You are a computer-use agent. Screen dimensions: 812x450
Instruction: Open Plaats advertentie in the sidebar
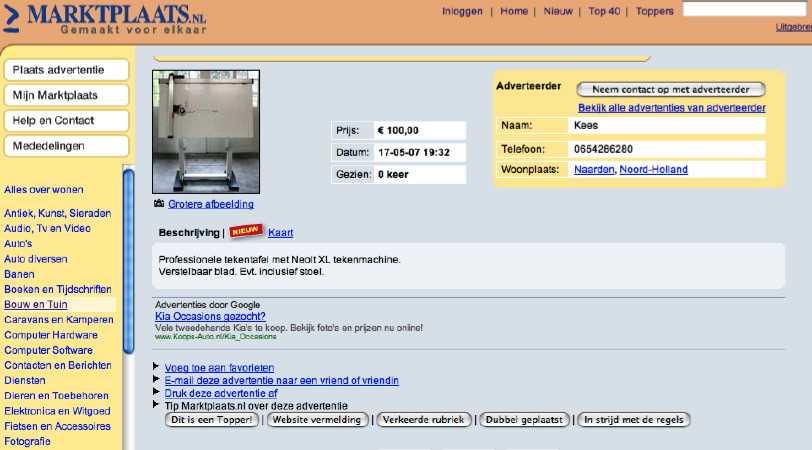(67, 70)
